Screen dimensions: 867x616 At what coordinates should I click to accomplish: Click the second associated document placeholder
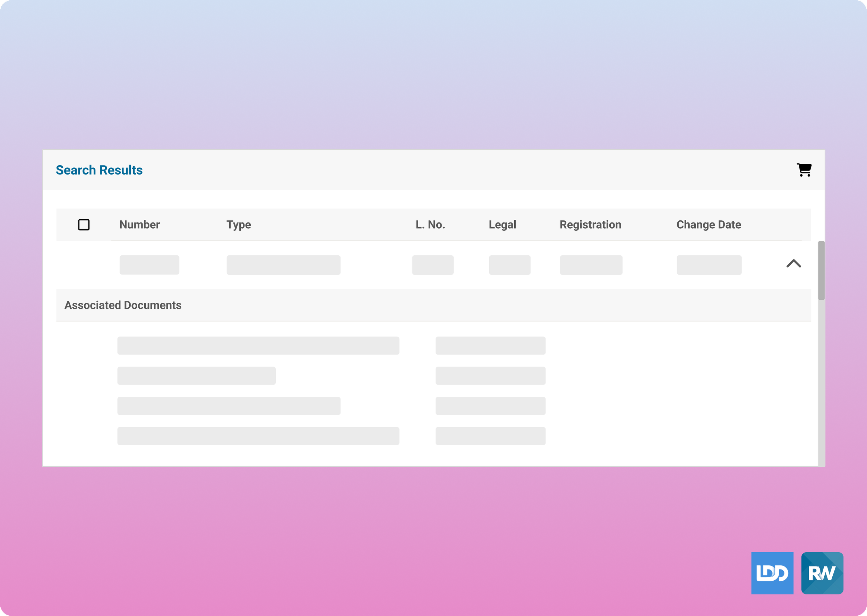196,376
